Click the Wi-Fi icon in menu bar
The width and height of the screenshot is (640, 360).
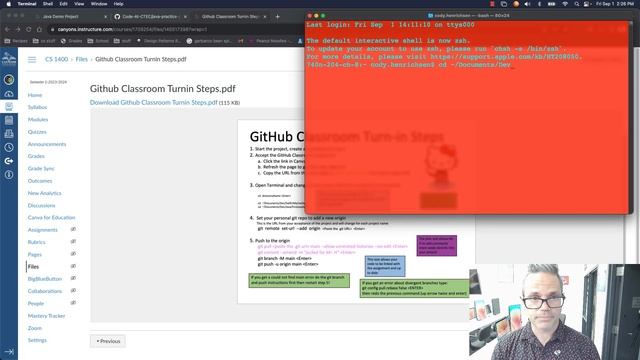coord(565,4)
